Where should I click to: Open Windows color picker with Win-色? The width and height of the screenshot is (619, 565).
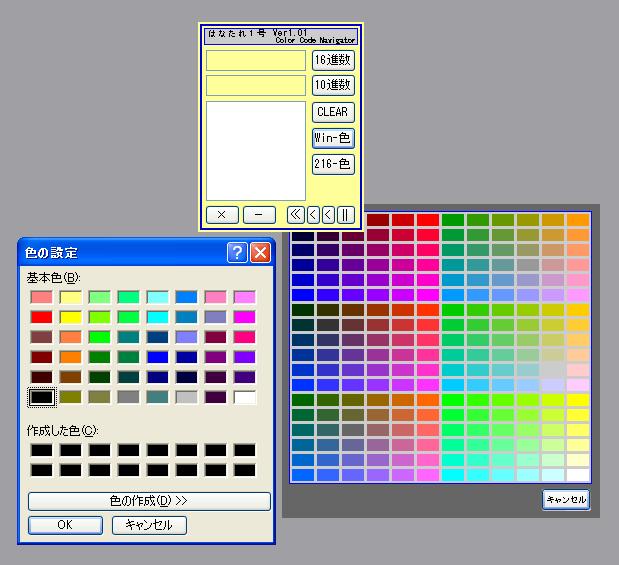click(333, 138)
